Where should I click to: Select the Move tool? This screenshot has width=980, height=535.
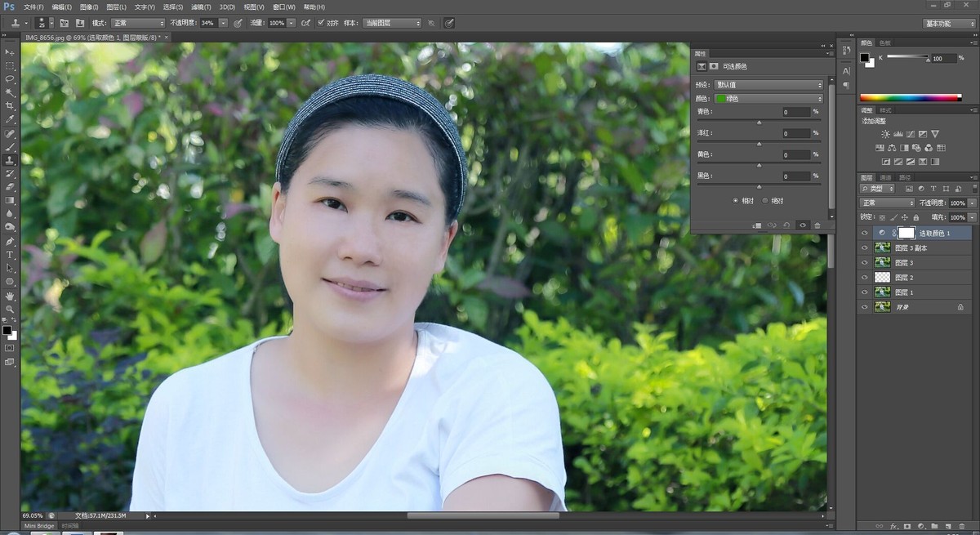(10, 52)
